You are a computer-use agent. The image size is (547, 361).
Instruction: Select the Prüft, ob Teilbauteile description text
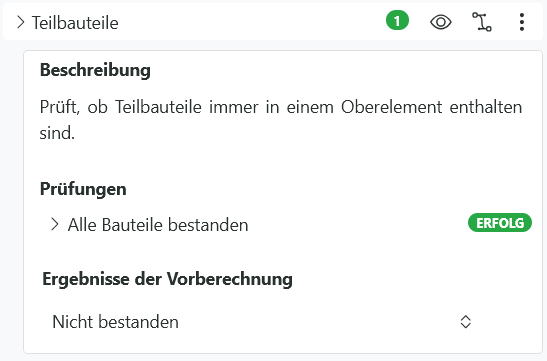pyautogui.click(x=281, y=120)
